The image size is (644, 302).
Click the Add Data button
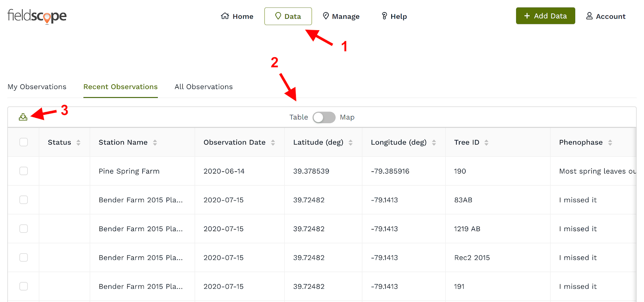click(x=545, y=16)
